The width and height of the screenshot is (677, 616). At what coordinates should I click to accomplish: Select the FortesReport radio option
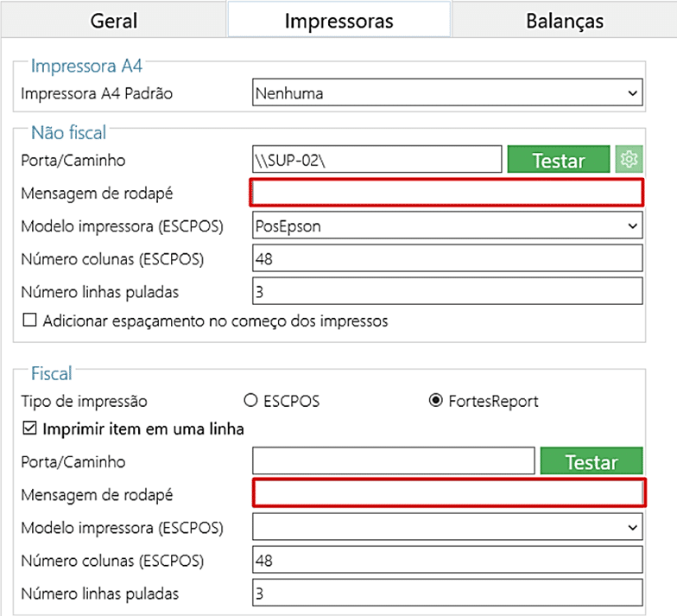[x=436, y=401]
